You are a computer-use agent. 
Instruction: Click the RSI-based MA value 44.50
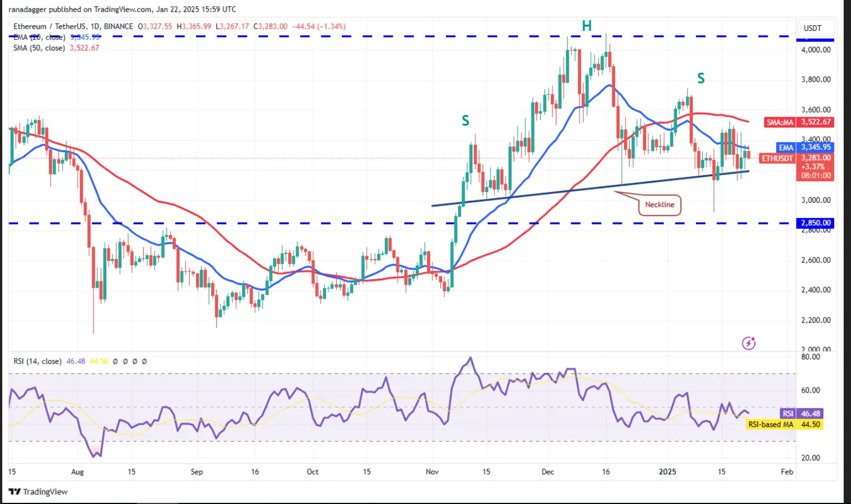pyautogui.click(x=810, y=425)
